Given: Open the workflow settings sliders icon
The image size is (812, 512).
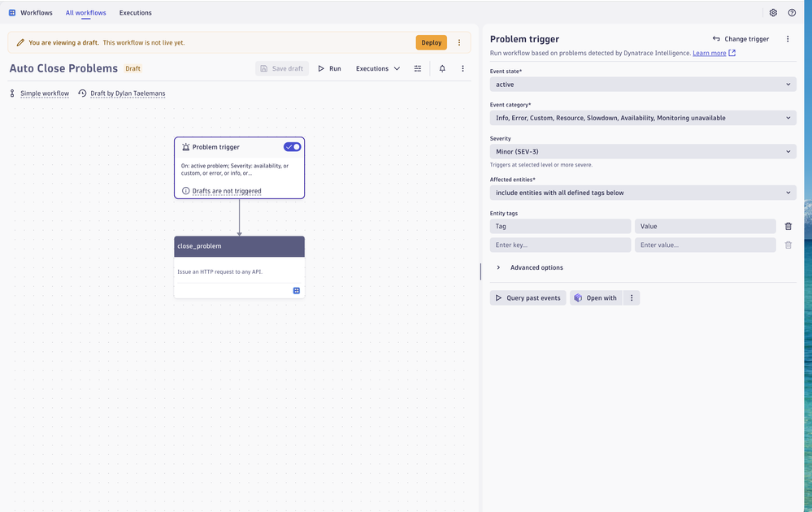Looking at the screenshot, I should [418, 68].
